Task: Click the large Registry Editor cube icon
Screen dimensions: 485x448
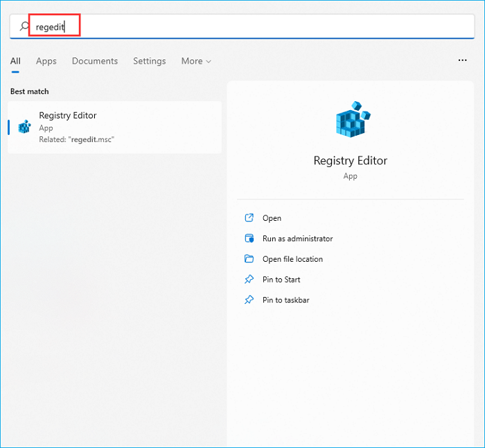Action: click(x=353, y=119)
